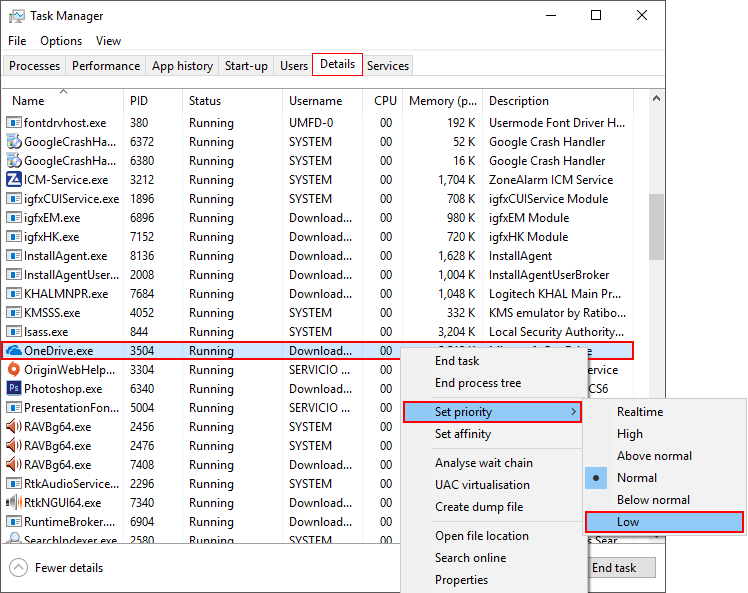The height and width of the screenshot is (593, 748).
Task: Choose Analyse wait chain
Action: click(492, 463)
